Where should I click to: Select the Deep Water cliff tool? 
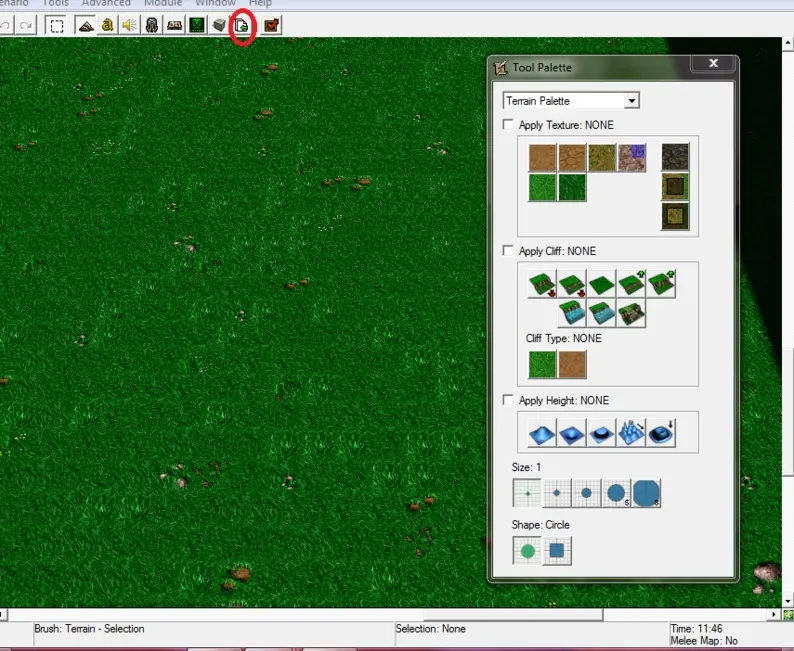pyautogui.click(x=572, y=313)
